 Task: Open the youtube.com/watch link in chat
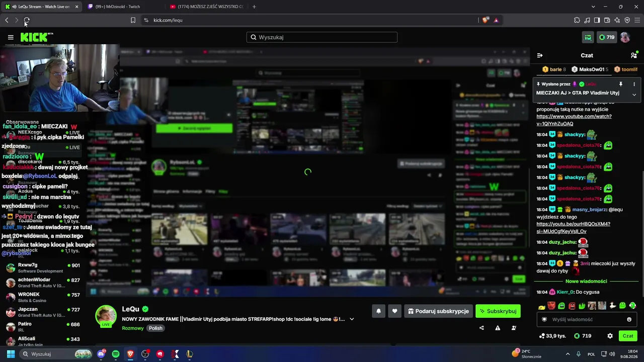click(574, 120)
